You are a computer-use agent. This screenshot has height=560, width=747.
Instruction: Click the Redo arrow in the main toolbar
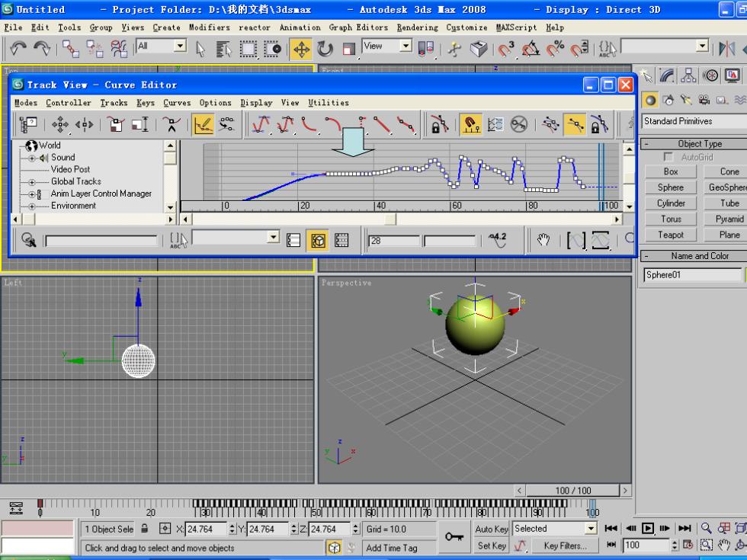(42, 49)
